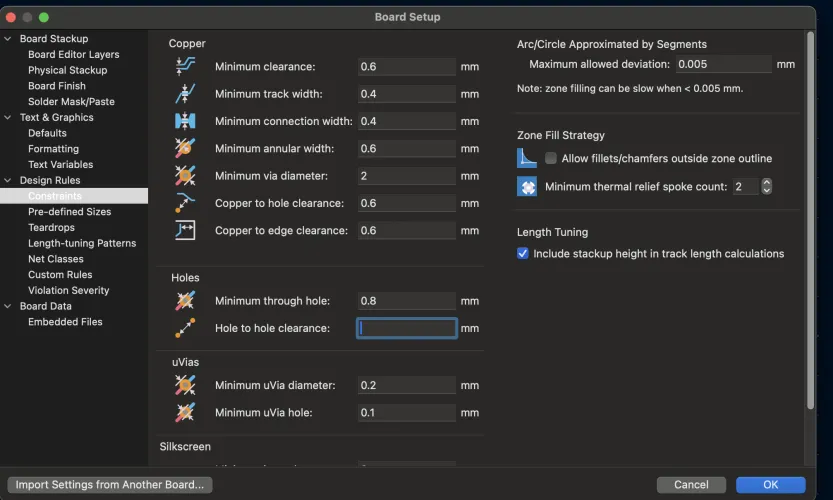Screen dimensions: 833x500
Task: Click the Minimum via diameter icon
Action: 185,176
